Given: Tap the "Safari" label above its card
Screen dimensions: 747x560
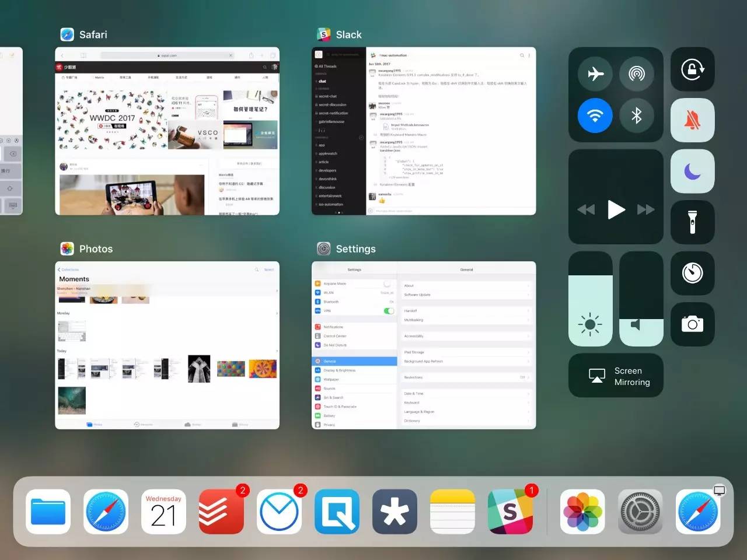Looking at the screenshot, I should [x=93, y=34].
